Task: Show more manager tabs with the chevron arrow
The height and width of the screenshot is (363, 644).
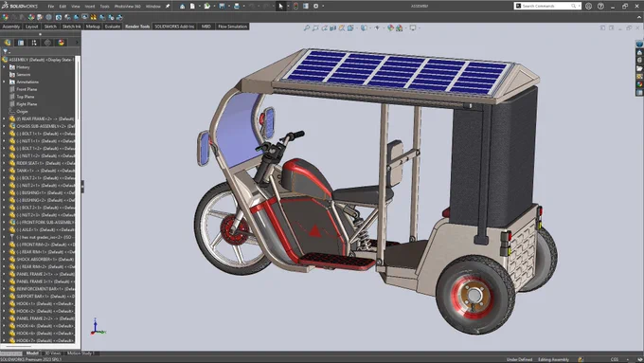Action: pyautogui.click(x=77, y=43)
